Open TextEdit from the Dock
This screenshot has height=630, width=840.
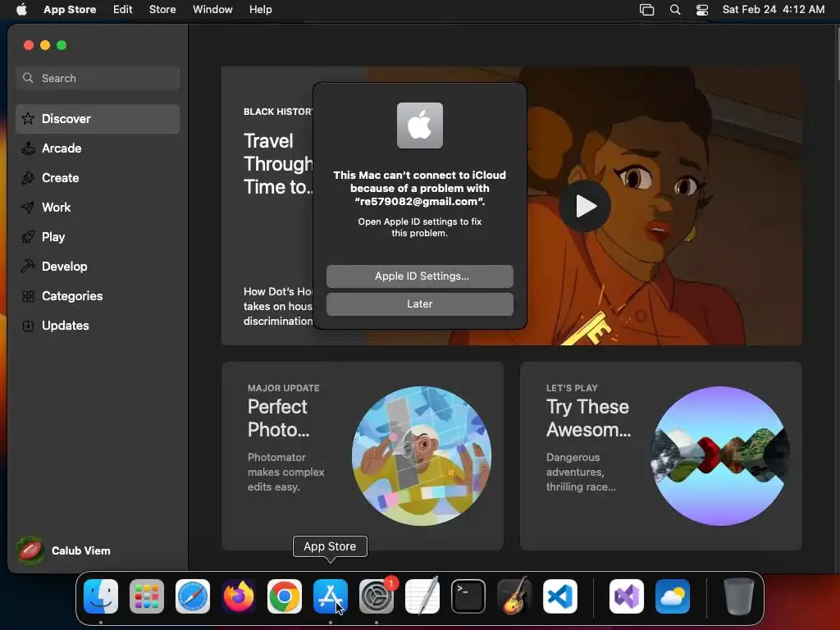pos(422,596)
